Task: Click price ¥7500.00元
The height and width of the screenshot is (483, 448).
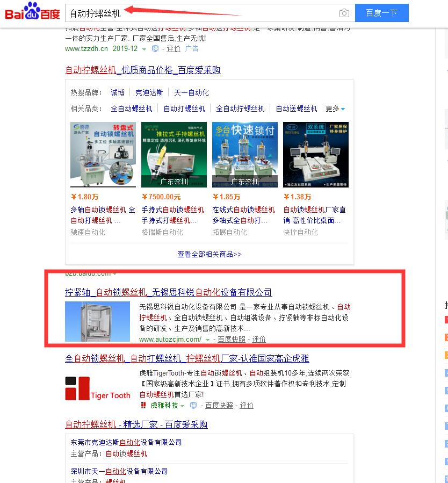Action: point(161,197)
